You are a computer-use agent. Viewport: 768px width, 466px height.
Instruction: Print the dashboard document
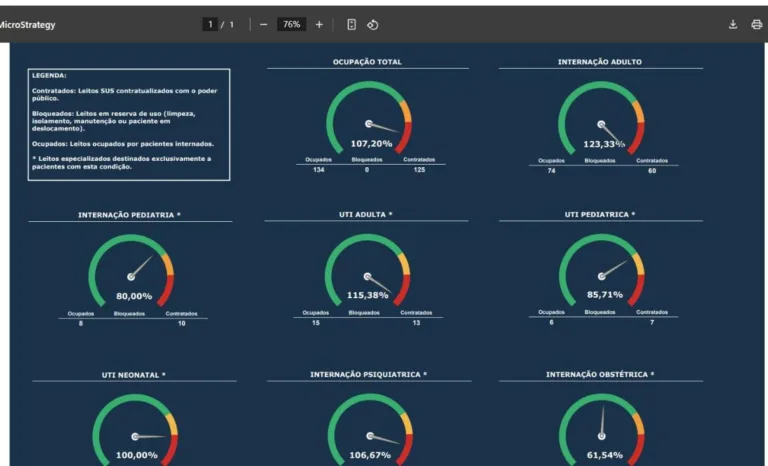(756, 24)
